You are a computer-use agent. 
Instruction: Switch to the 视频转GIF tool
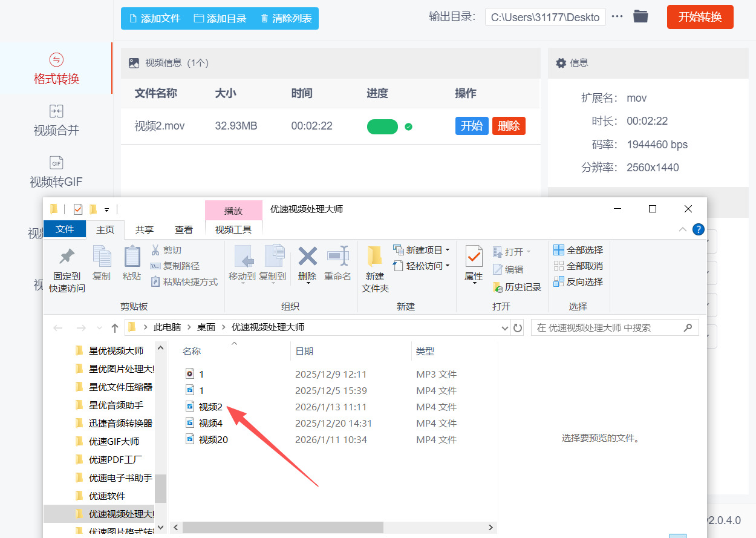(56, 172)
